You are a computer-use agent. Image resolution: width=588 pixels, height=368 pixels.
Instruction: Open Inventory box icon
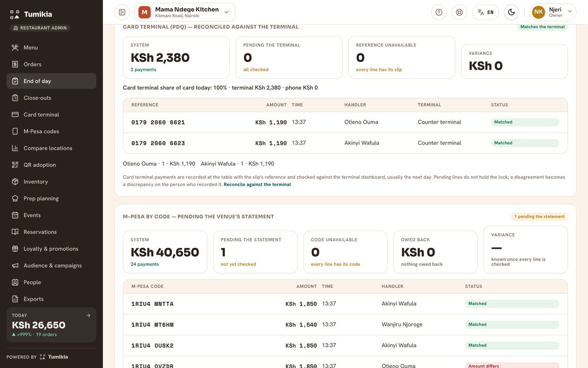[15, 182]
